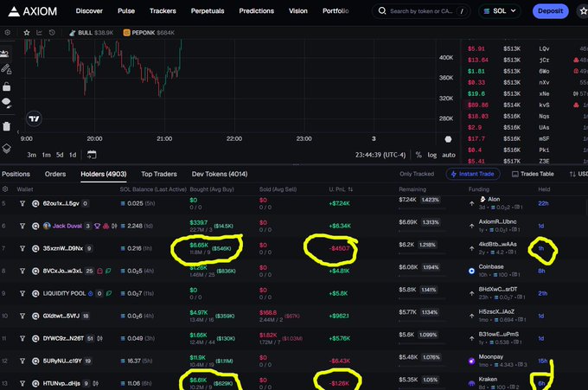Open holders table settings gear

pyautogui.click(x=5, y=189)
